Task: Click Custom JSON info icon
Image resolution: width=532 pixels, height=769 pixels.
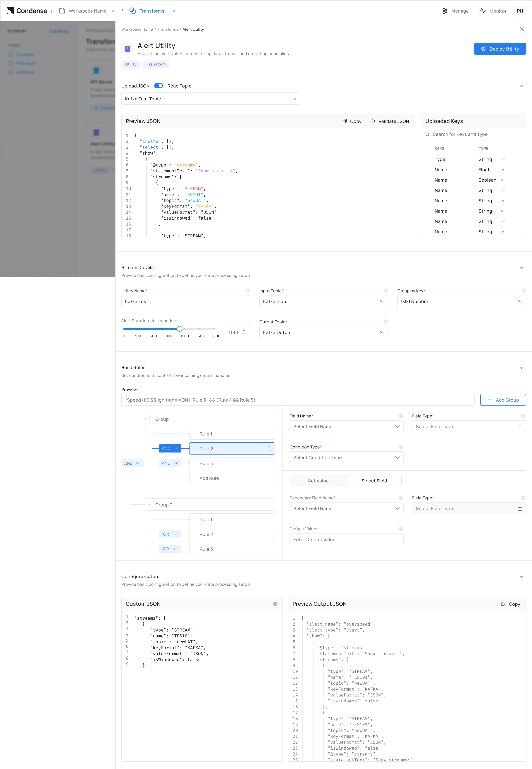Action: [x=275, y=604]
